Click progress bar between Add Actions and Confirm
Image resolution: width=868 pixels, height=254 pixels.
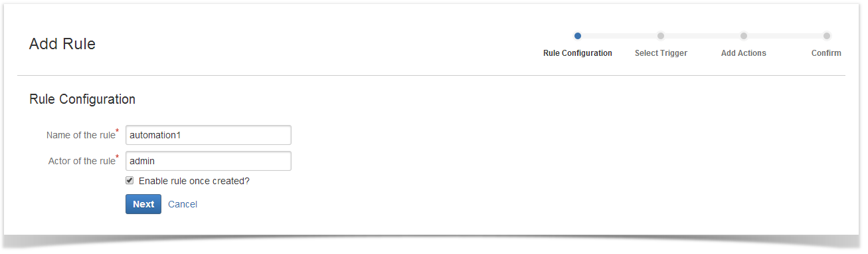click(785, 36)
